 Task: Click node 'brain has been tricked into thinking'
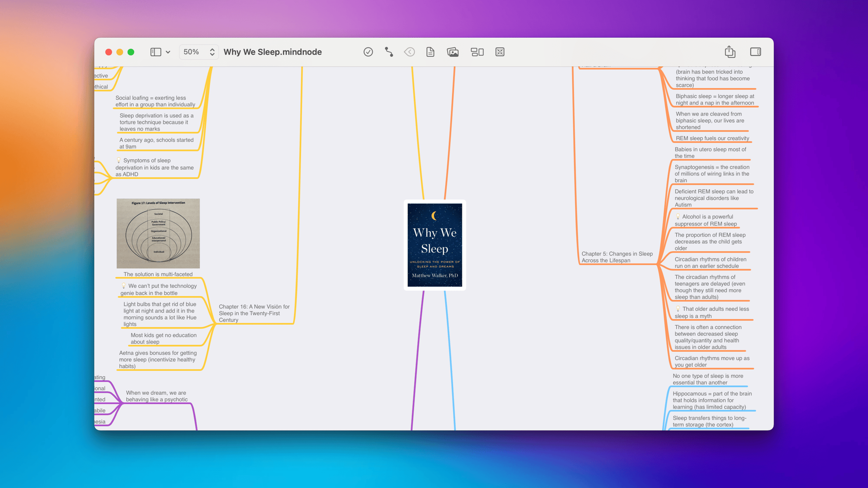(713, 78)
